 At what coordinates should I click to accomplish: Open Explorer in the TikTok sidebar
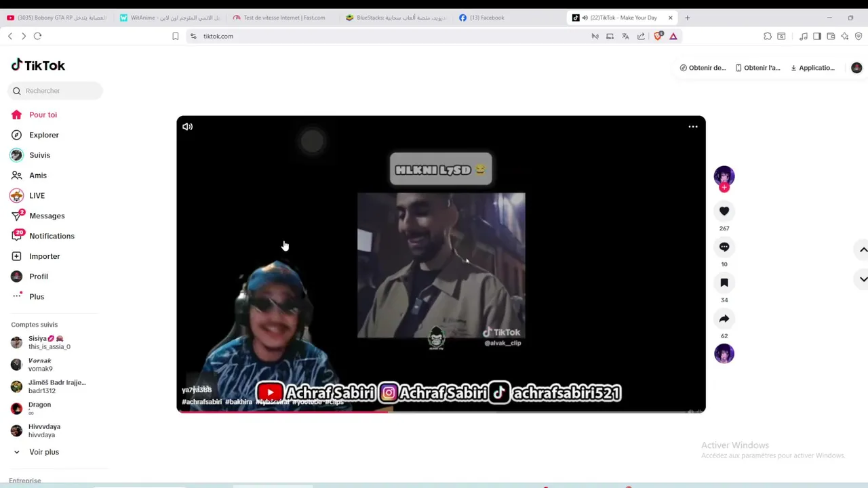(43, 135)
